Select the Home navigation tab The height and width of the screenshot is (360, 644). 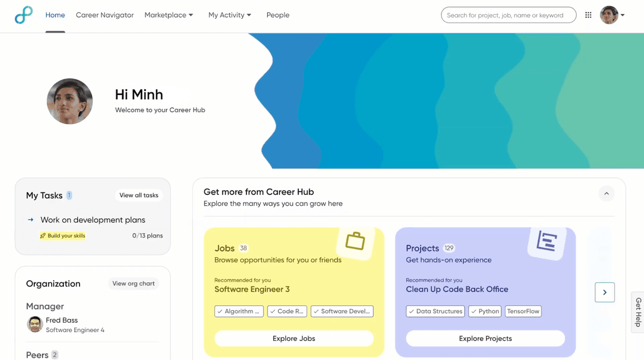pyautogui.click(x=55, y=15)
